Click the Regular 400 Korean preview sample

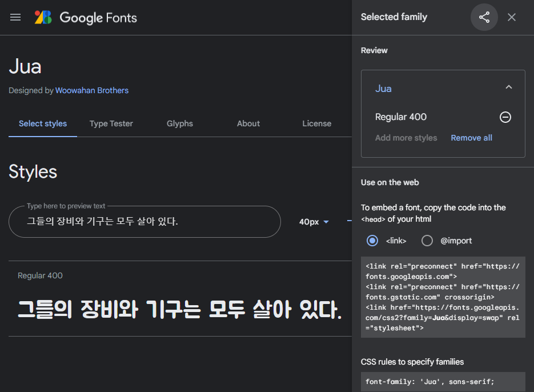tap(179, 310)
